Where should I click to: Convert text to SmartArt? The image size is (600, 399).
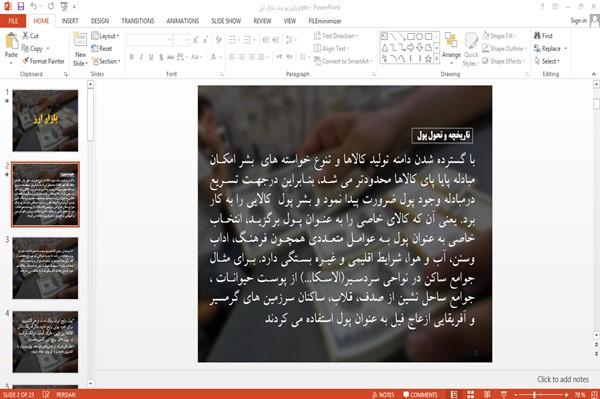click(342, 61)
